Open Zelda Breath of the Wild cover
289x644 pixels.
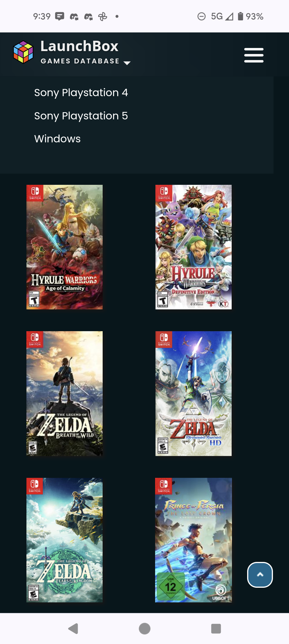65,393
